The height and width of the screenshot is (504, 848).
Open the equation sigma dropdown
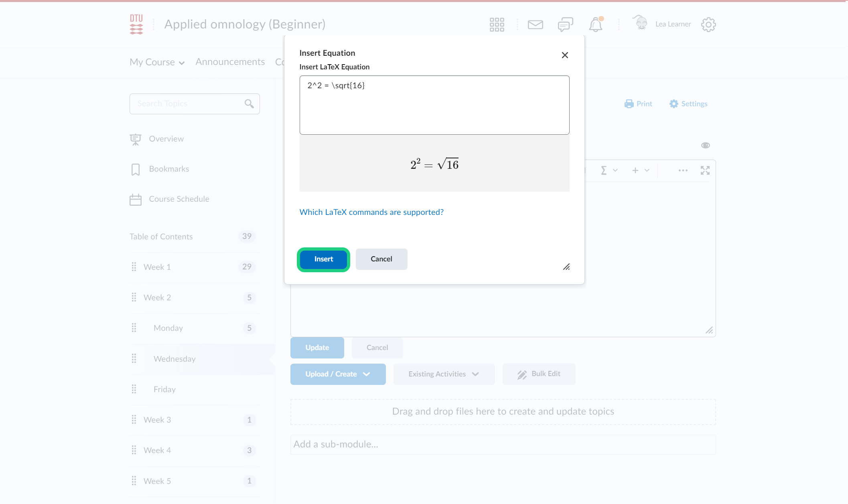click(x=609, y=170)
